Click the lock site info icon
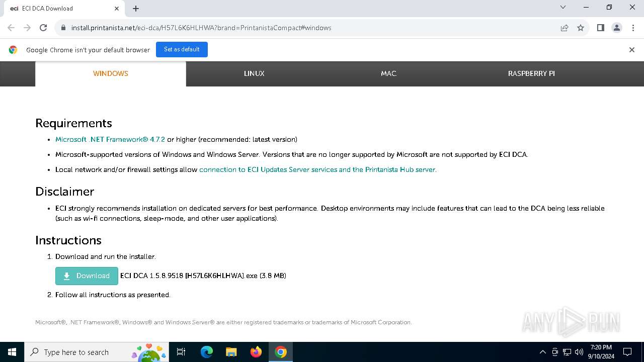Screen dimensions: 644x362 (63, 28)
